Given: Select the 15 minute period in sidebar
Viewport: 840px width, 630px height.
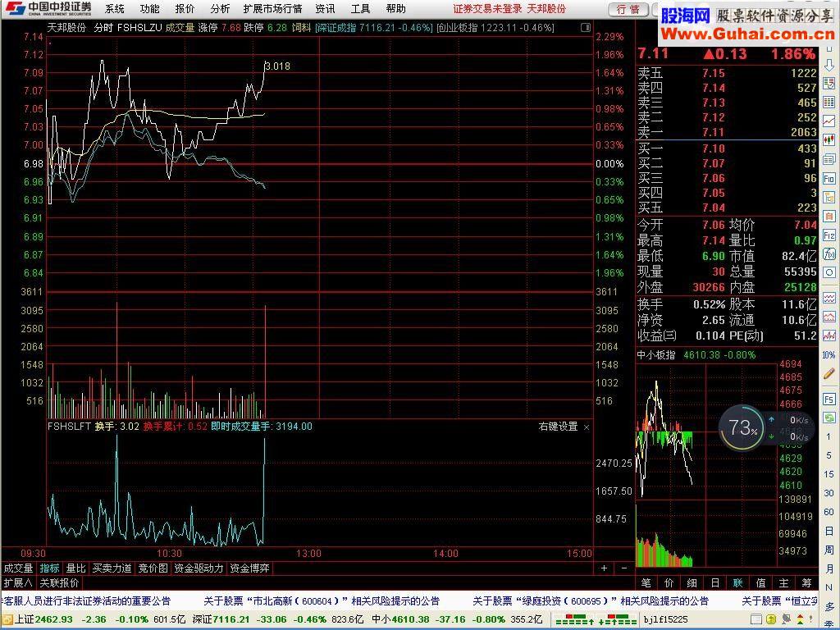Looking at the screenshot, I should click(829, 474).
